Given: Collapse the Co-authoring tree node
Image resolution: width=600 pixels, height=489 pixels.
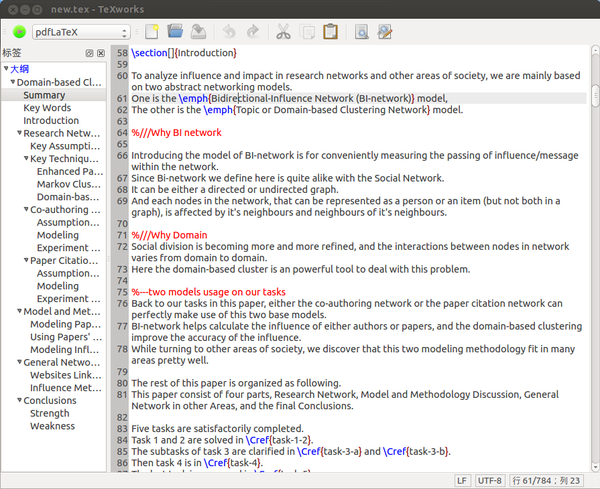Looking at the screenshot, I should (x=26, y=209).
